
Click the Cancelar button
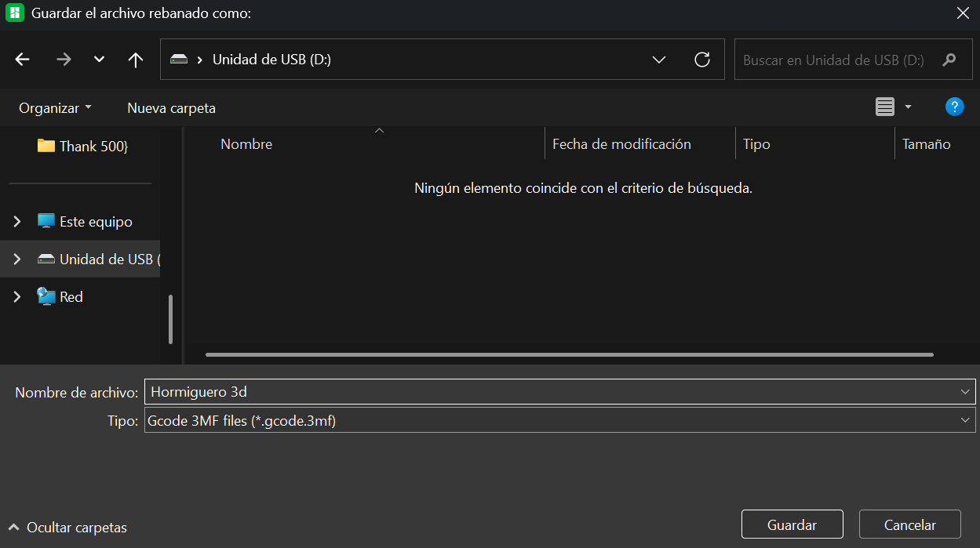[x=909, y=524]
